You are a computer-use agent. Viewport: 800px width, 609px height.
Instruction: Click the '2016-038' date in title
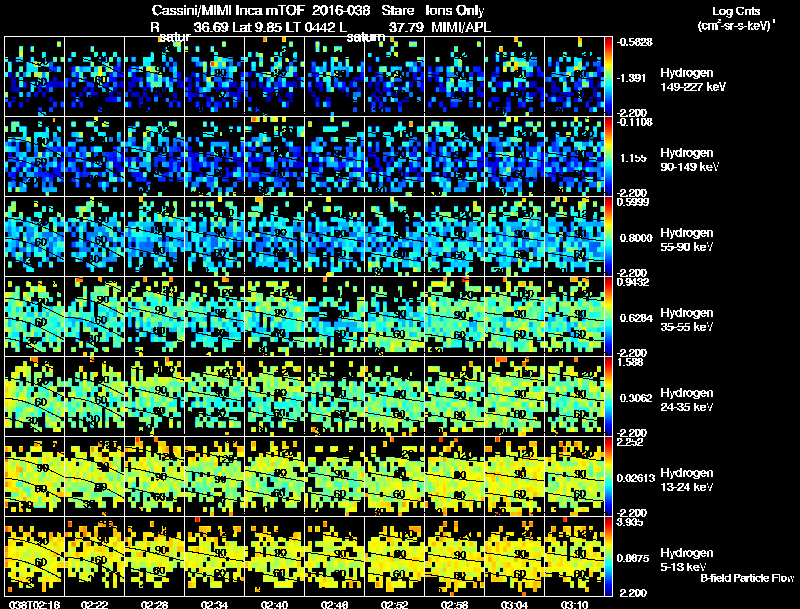coord(341,11)
